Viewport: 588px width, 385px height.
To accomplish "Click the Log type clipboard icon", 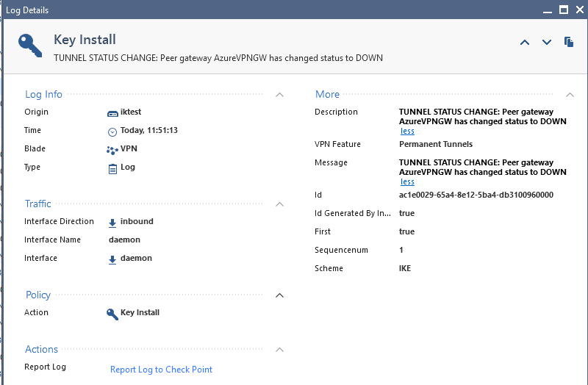I will pyautogui.click(x=112, y=169).
